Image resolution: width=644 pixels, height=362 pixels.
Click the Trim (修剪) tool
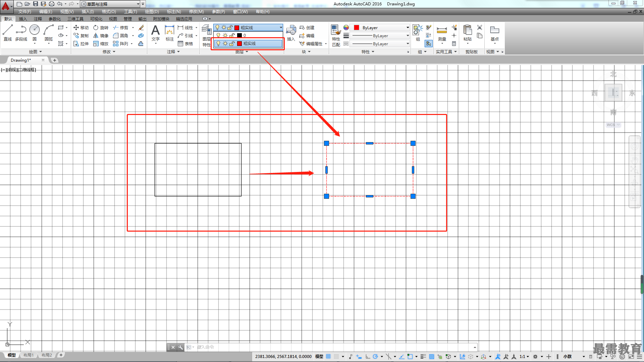[121, 27]
